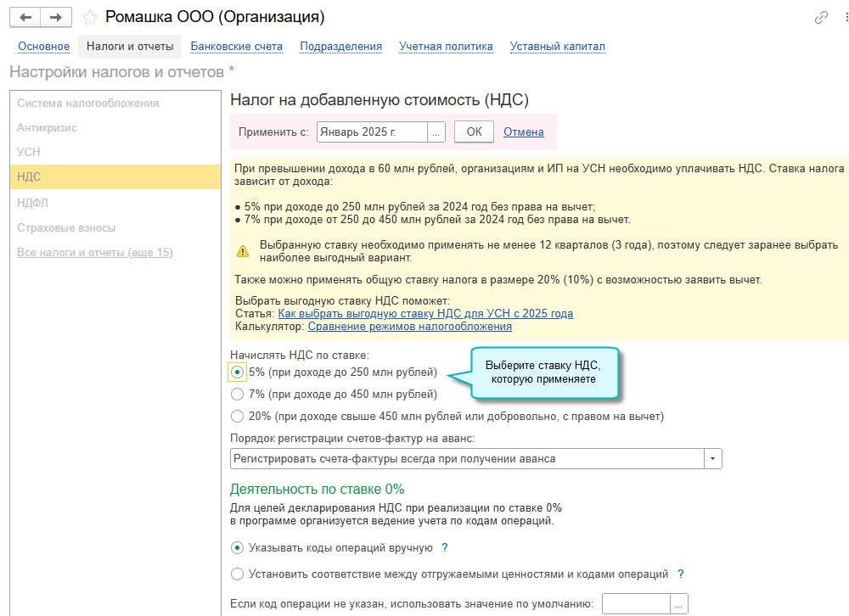Open the Учетная политика tab

(446, 47)
